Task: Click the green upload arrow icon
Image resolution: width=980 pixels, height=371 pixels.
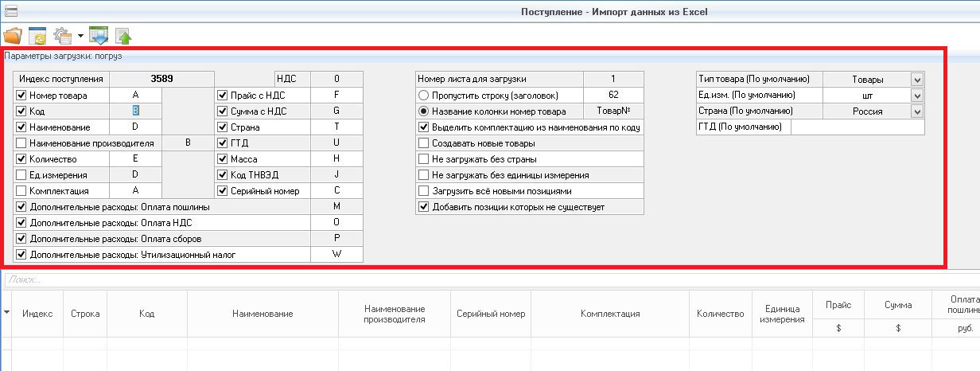Action: [123, 36]
